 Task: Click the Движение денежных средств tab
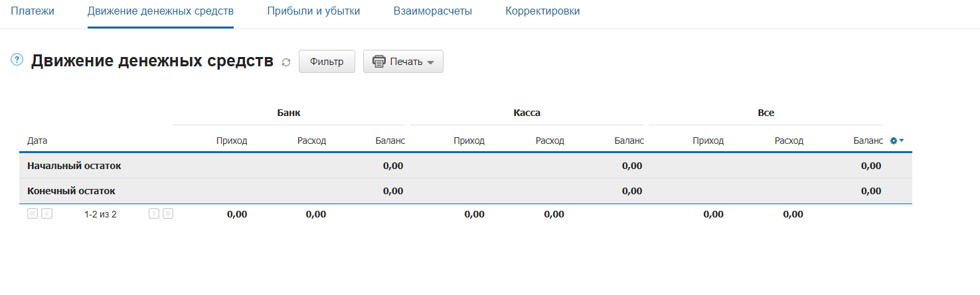[x=161, y=11]
